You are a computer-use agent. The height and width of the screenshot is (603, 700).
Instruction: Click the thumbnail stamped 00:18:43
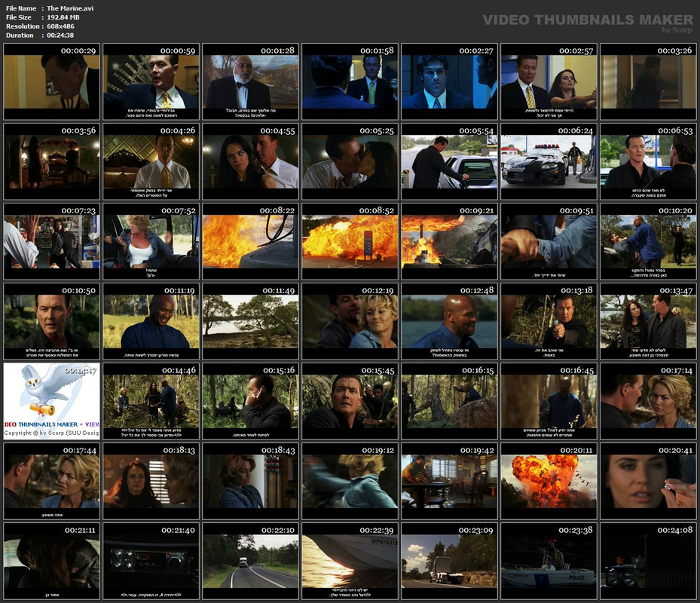250,482
